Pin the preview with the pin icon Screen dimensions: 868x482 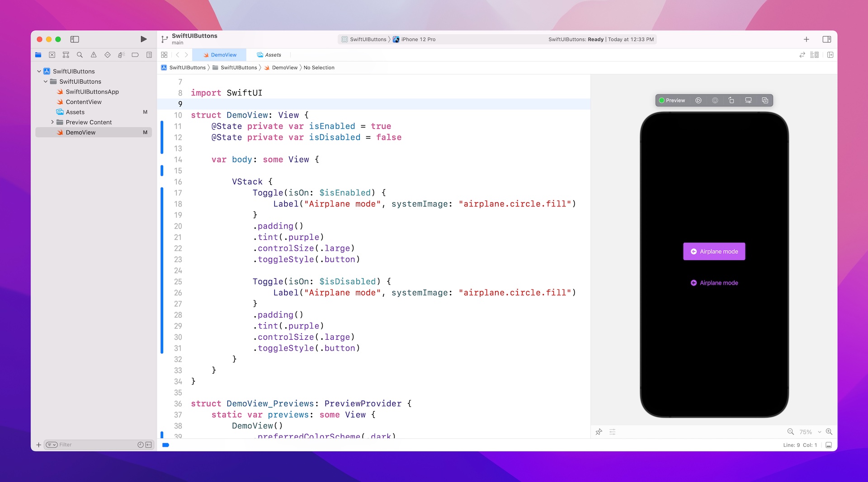[599, 432]
